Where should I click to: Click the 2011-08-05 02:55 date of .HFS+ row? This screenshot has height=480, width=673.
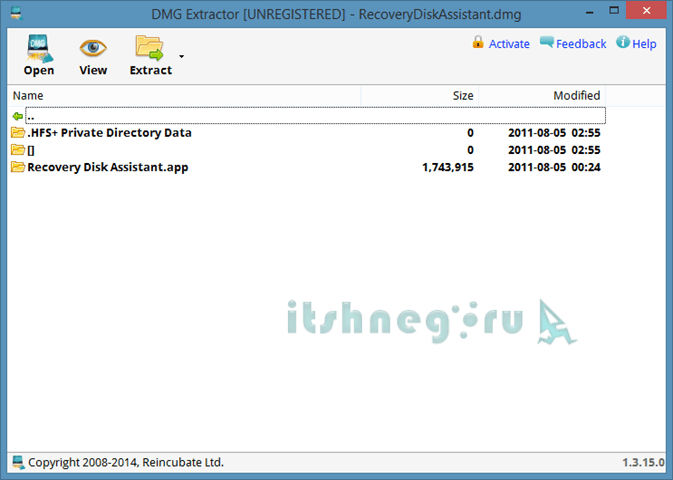click(x=554, y=133)
